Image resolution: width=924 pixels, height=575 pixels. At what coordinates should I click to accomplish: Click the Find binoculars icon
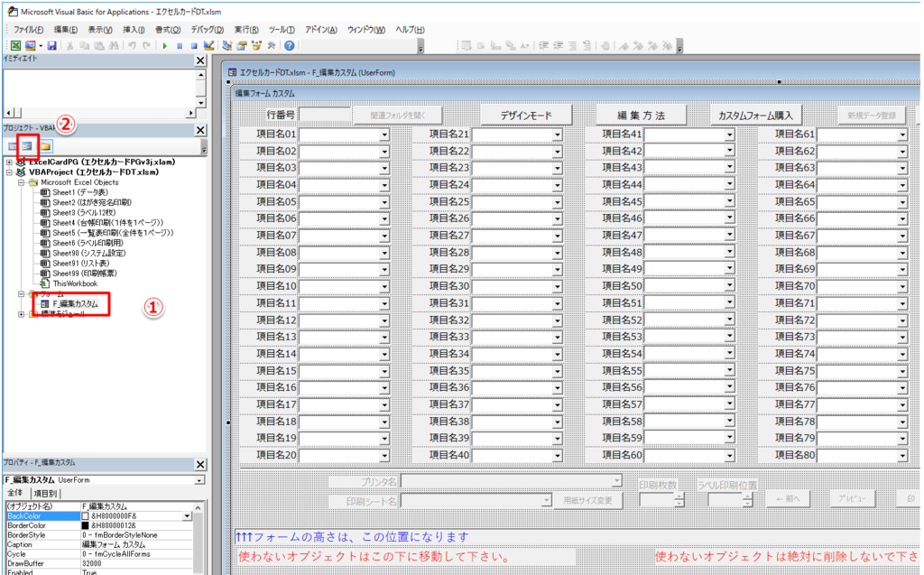[x=114, y=45]
